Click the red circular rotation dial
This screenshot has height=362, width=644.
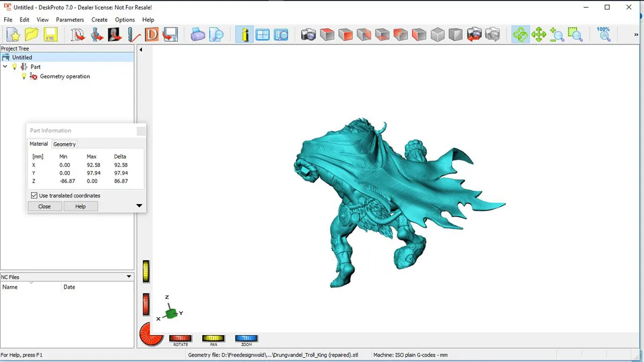151,333
